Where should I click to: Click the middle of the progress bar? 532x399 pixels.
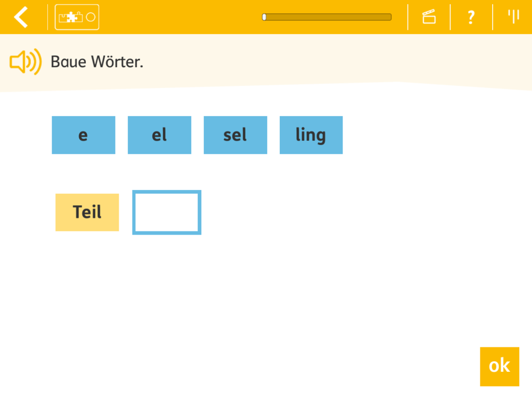tap(327, 17)
